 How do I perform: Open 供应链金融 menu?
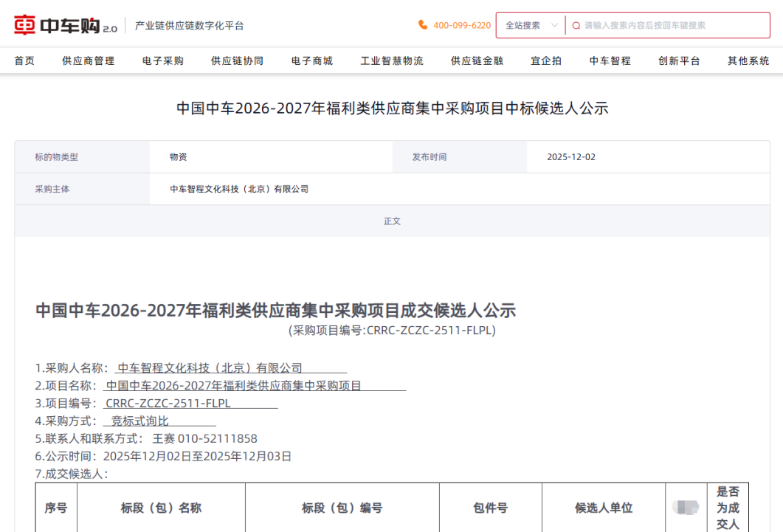tap(477, 61)
